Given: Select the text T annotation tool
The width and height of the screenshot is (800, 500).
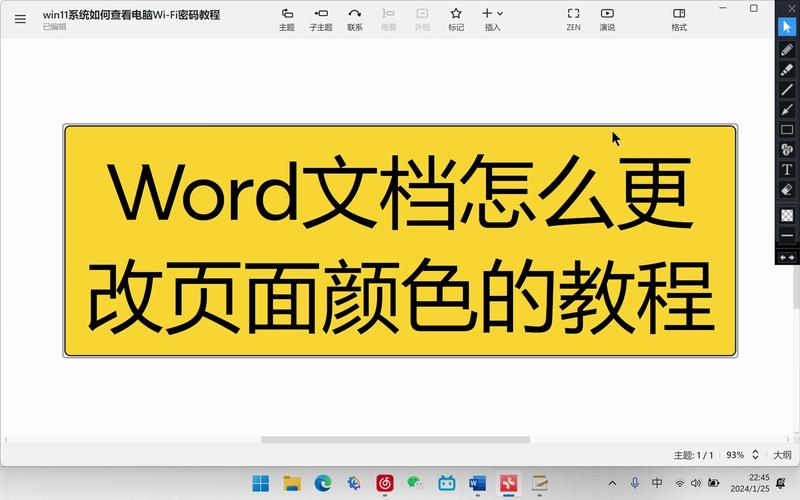Looking at the screenshot, I should coord(787,169).
